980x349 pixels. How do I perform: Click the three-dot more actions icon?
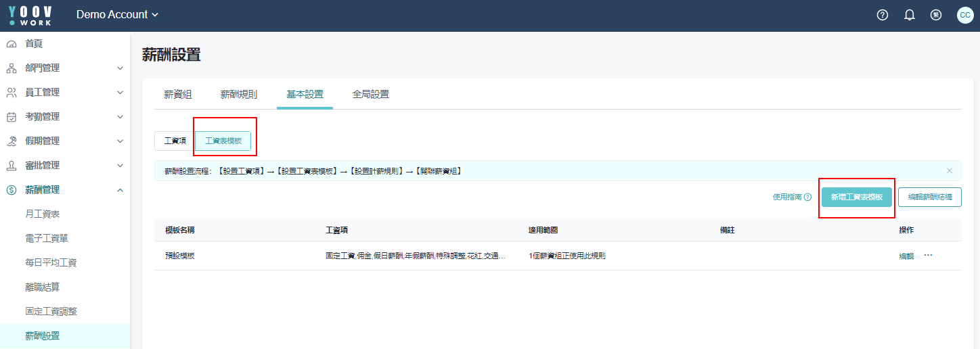click(x=928, y=256)
